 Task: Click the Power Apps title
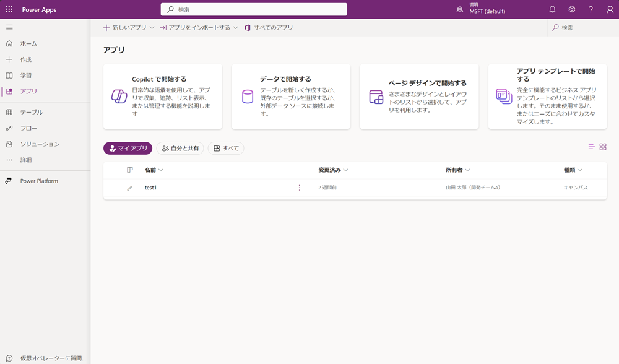[39, 9]
